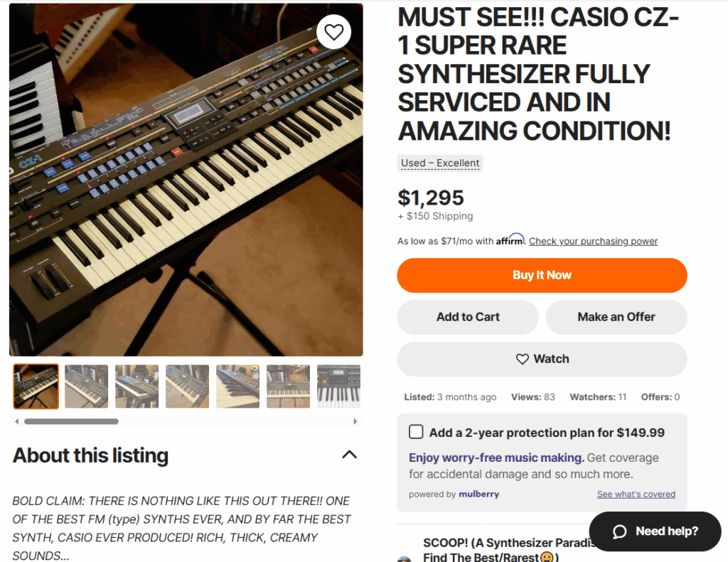Click the Used – Excellent condition label
728x562 pixels.
440,163
